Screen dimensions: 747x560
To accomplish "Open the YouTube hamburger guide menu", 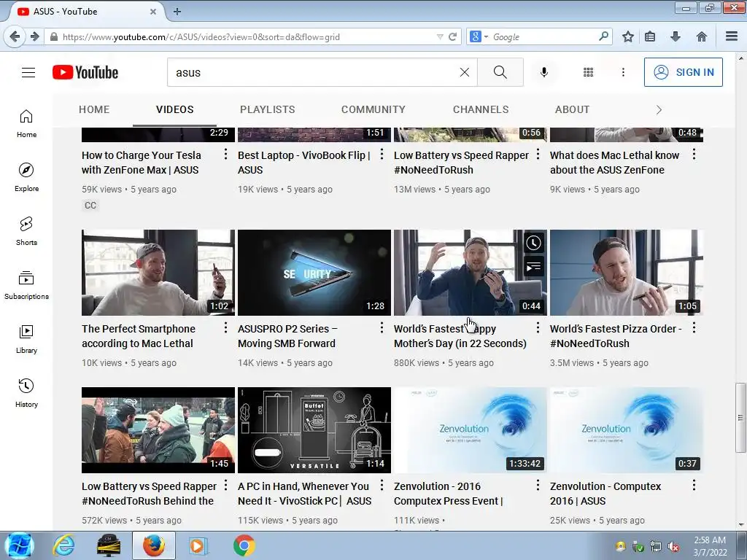I will [28, 72].
